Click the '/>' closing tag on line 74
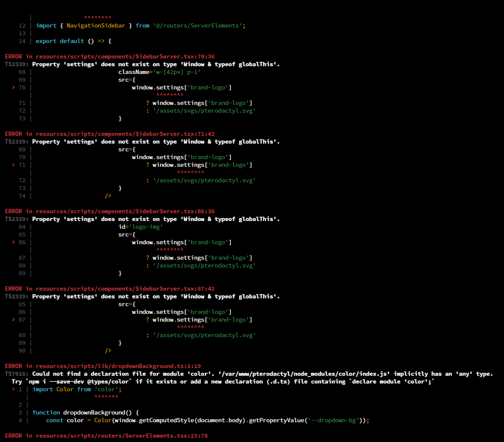 coord(108,196)
